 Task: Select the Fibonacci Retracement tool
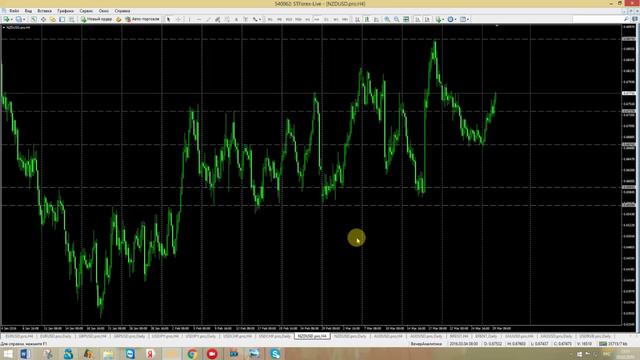click(x=227, y=19)
